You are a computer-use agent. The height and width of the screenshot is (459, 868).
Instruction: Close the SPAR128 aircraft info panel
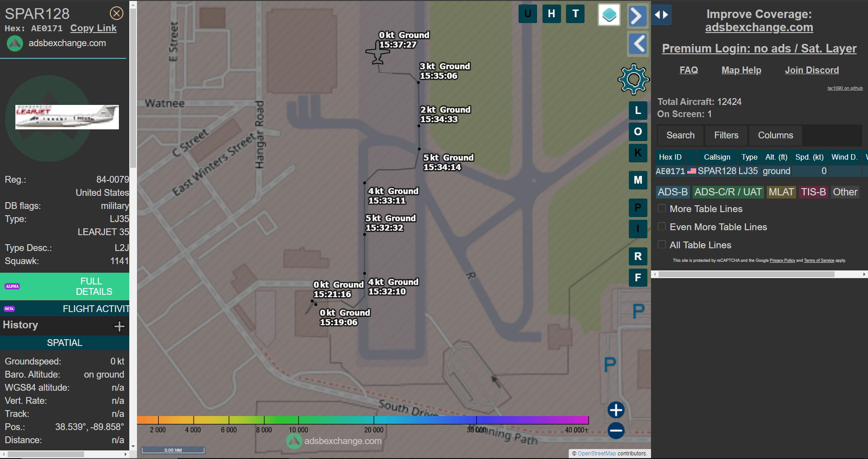click(x=117, y=14)
